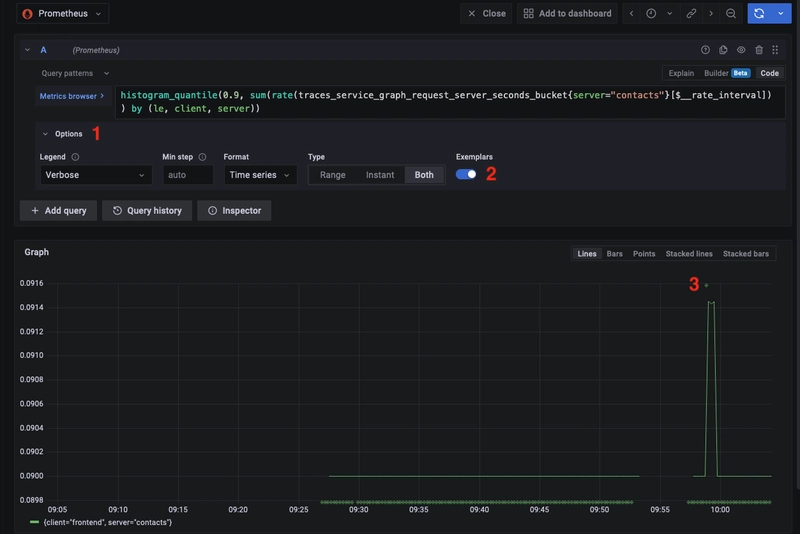
Task: Switch to Builder query editor
Action: click(716, 73)
